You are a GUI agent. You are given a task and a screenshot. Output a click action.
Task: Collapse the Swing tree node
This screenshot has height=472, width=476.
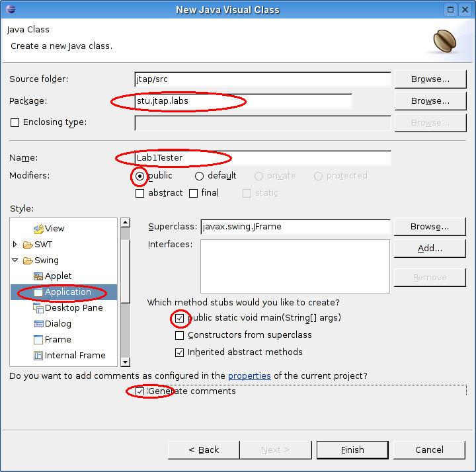click(15, 260)
